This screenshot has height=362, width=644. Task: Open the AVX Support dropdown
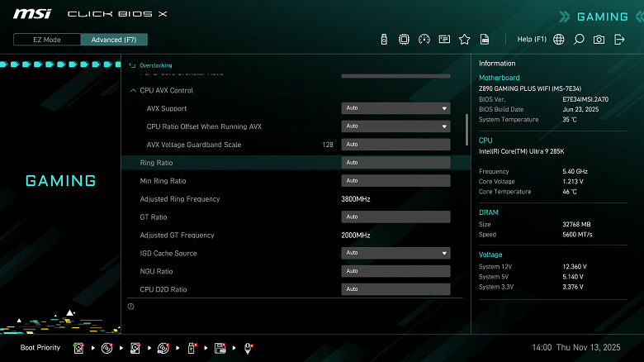395,108
